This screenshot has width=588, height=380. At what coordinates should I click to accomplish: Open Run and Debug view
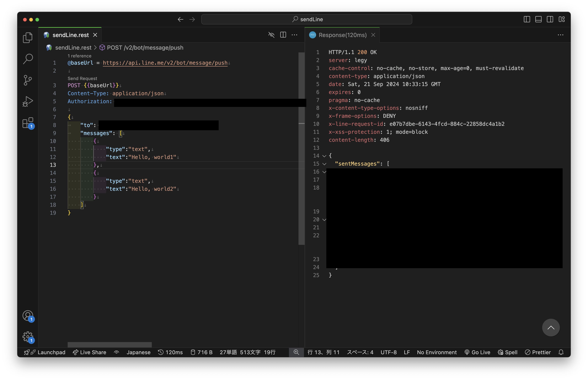[28, 101]
